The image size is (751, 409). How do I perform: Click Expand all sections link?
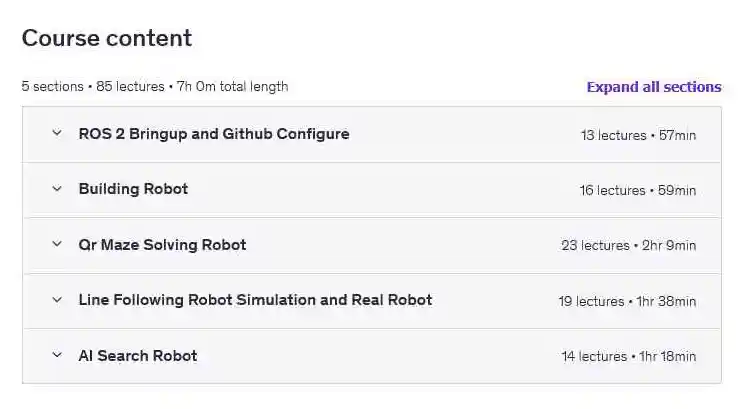click(653, 87)
